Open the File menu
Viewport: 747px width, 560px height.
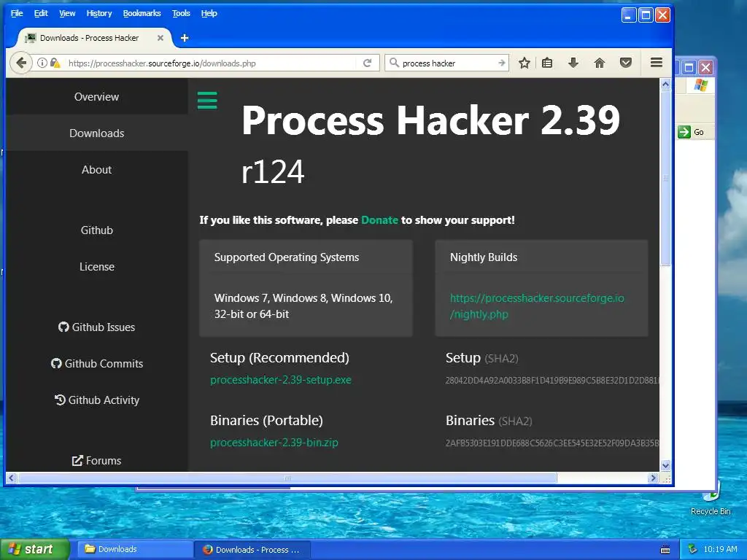[17, 13]
